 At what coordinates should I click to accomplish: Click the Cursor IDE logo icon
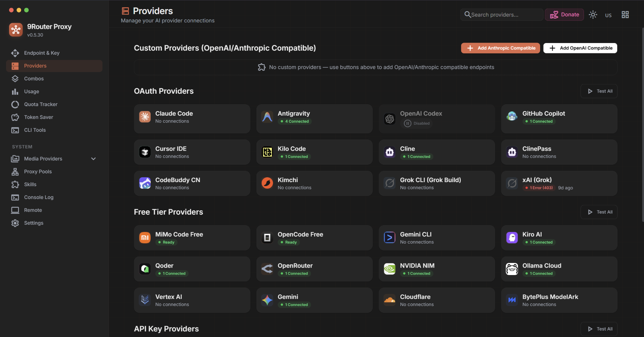(145, 152)
